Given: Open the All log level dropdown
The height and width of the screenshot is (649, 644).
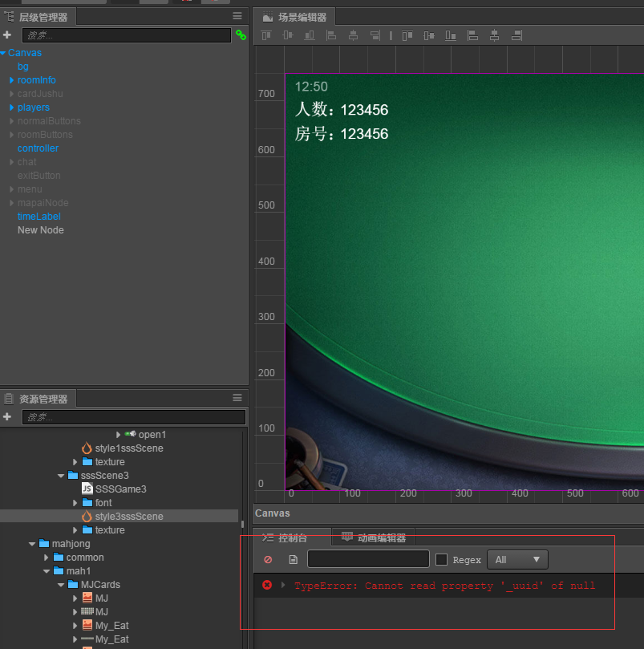Looking at the screenshot, I should pos(516,559).
